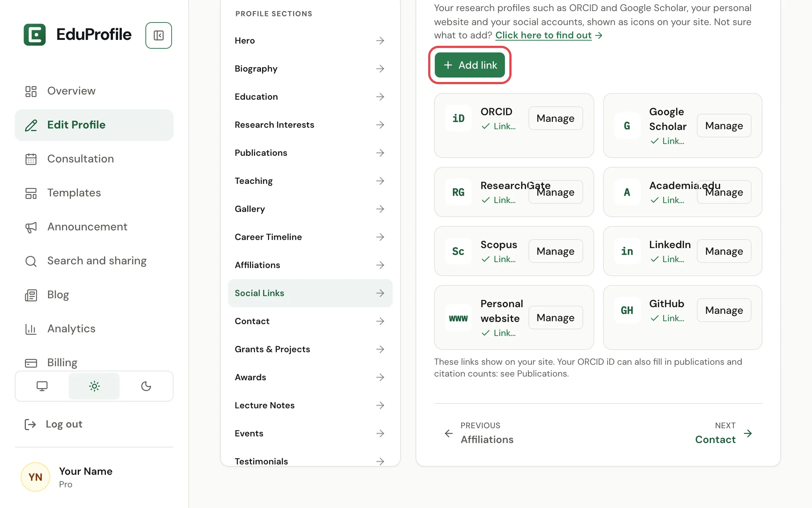The width and height of the screenshot is (812, 508).
Task: Click the Personal website WWW icon
Action: pos(458,317)
